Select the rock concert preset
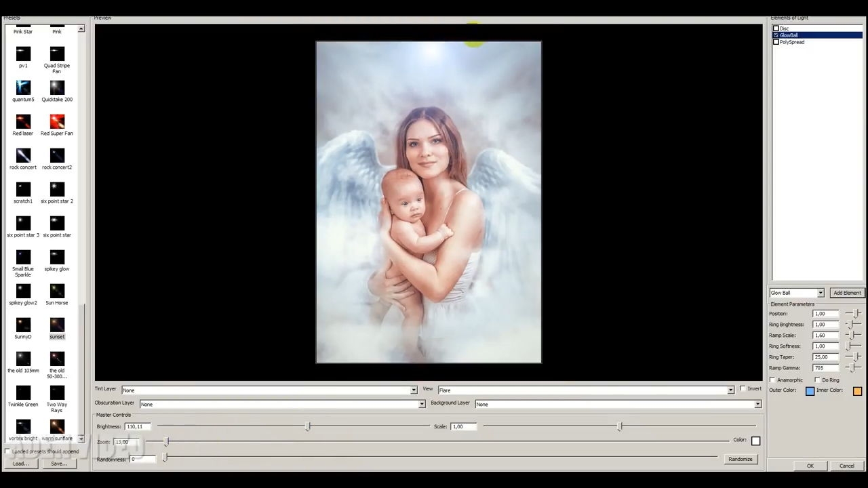This screenshot has width=868, height=488. (x=23, y=155)
